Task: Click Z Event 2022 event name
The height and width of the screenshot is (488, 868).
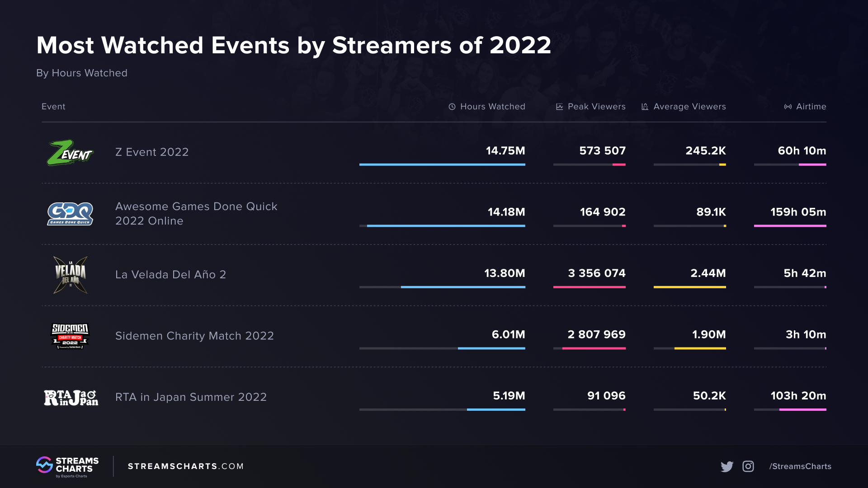Action: [152, 152]
